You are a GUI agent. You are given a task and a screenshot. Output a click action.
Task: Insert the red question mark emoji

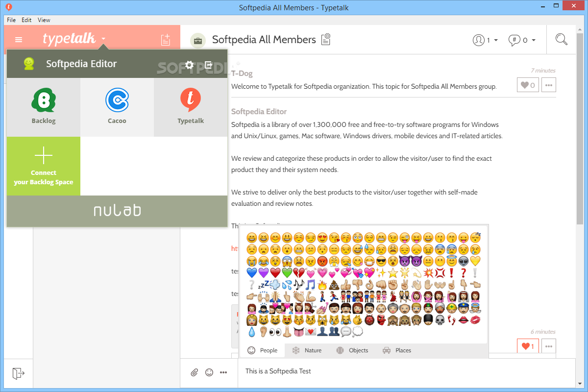pos(464,272)
